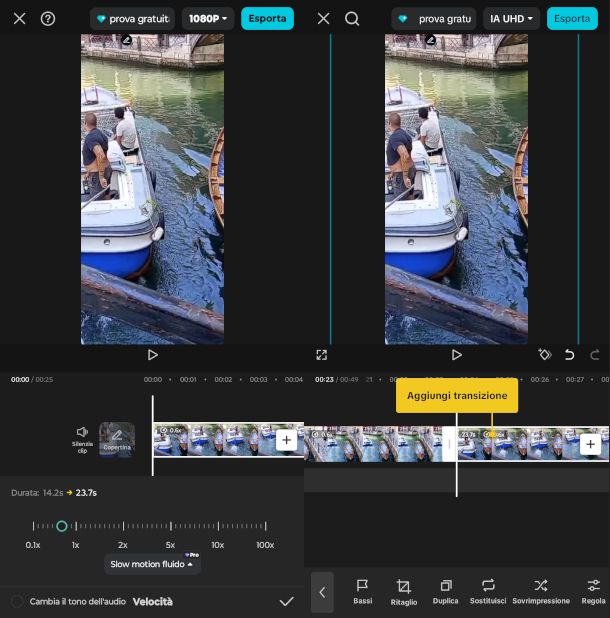Open the search magnifier icon
Viewport: 610px width, 618px height.
352,19
